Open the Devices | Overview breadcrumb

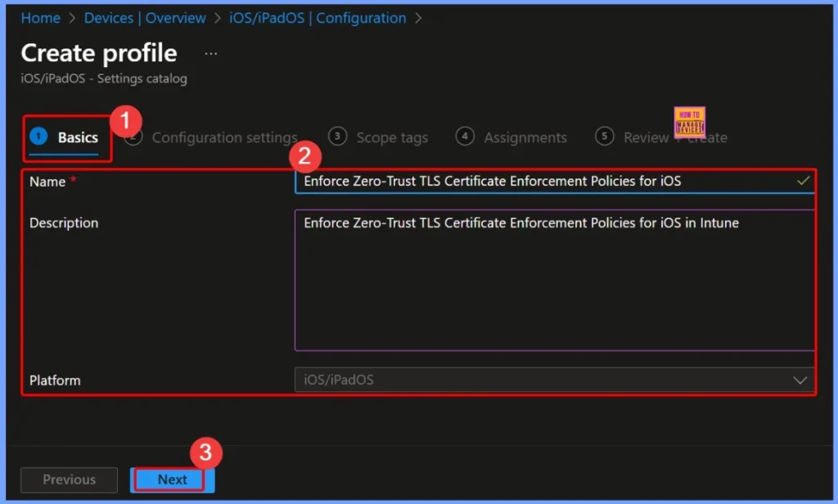[x=145, y=17]
